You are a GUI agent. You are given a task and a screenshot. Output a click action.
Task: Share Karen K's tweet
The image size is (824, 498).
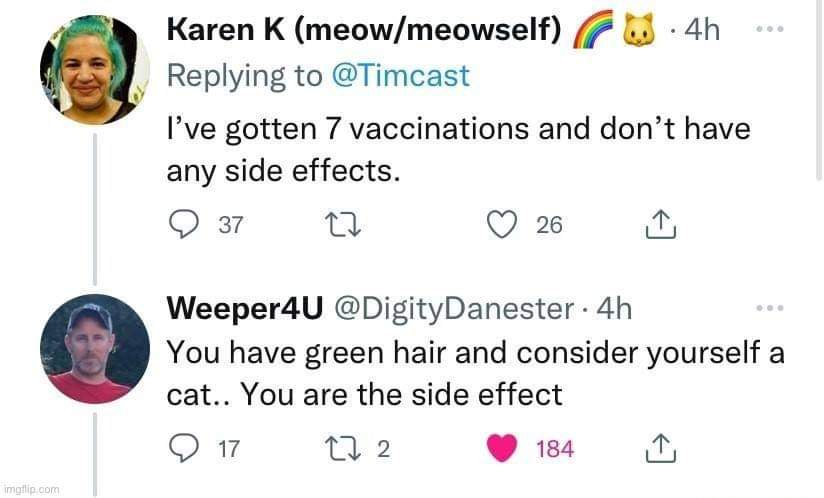660,227
